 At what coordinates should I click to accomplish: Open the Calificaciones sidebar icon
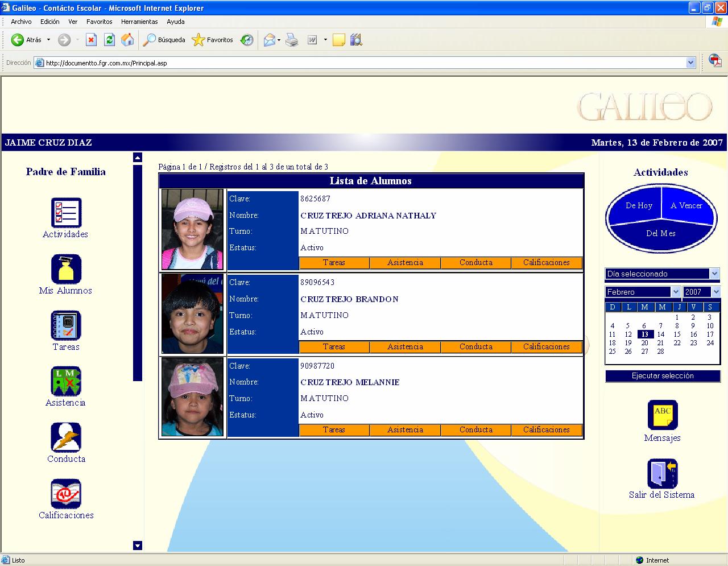click(x=66, y=494)
